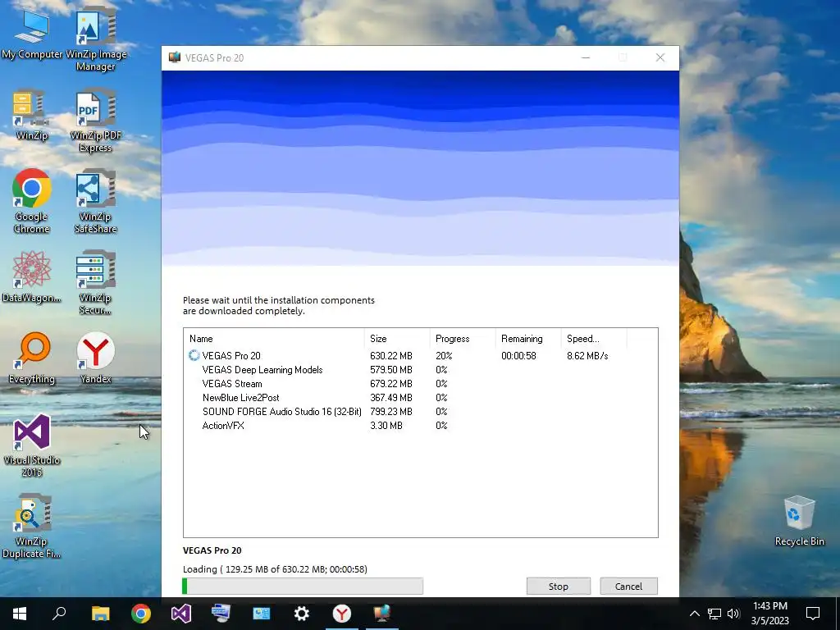Viewport: 840px width, 630px height.
Task: Click the VEGAS Pro 20 title bar icon
Action: point(174,57)
